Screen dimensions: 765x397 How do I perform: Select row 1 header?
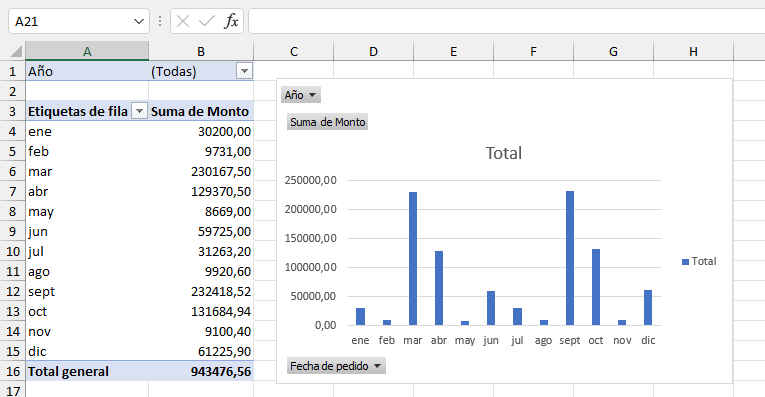point(13,71)
